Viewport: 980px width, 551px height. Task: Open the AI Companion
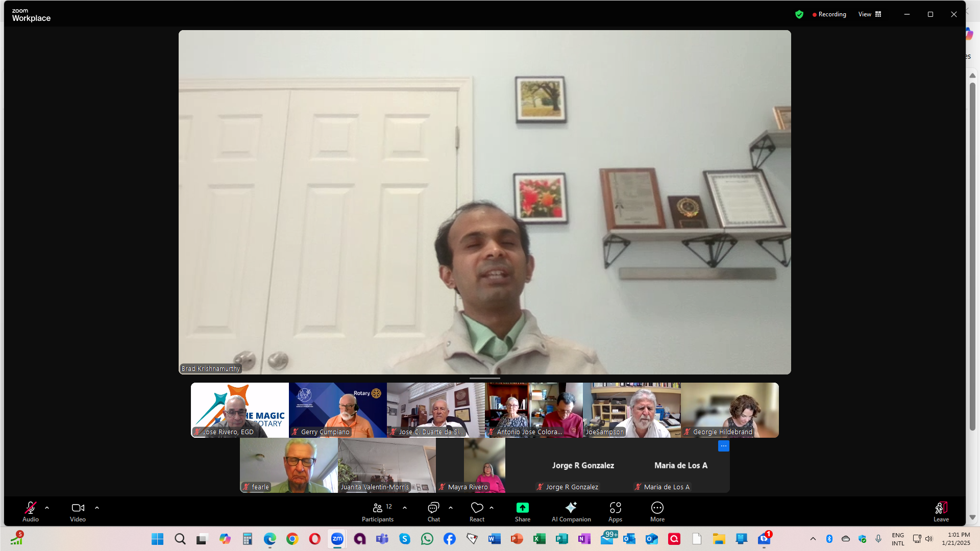pos(571,511)
